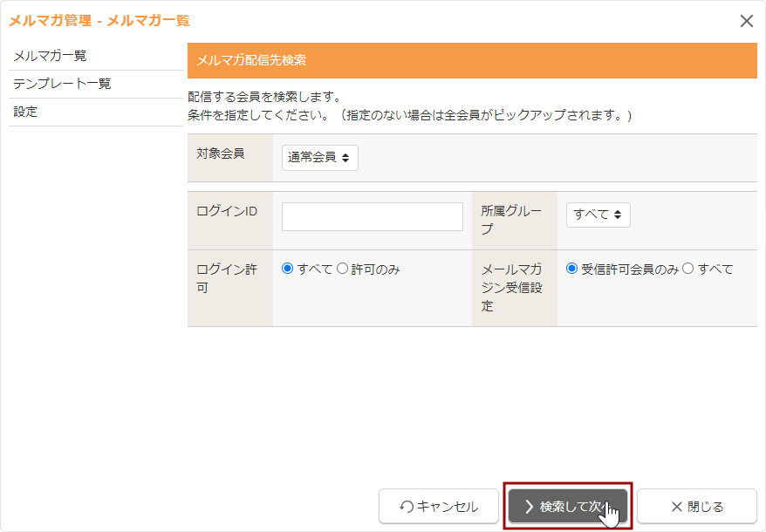Select the 許可のみ radio button

click(x=342, y=269)
